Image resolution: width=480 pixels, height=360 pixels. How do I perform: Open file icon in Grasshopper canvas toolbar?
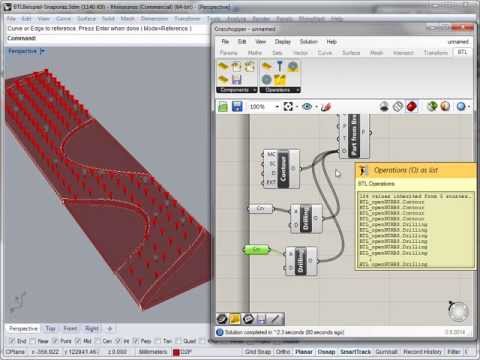point(223,107)
